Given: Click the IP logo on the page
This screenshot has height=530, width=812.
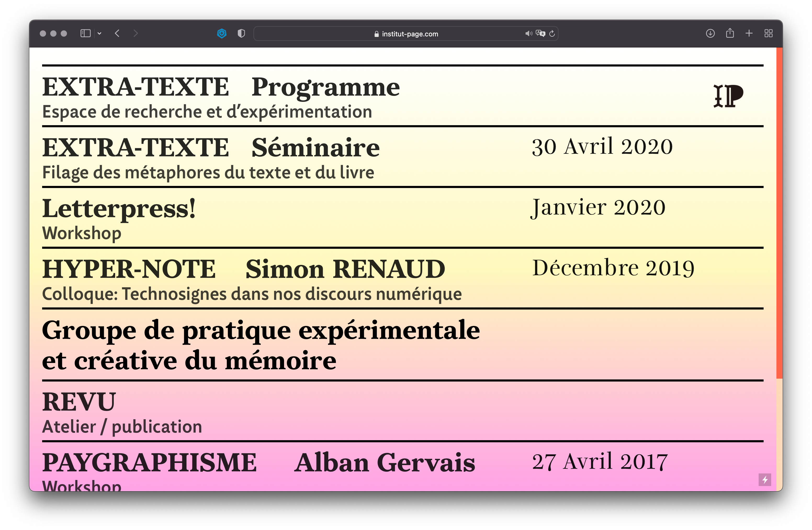Looking at the screenshot, I should click(x=728, y=96).
